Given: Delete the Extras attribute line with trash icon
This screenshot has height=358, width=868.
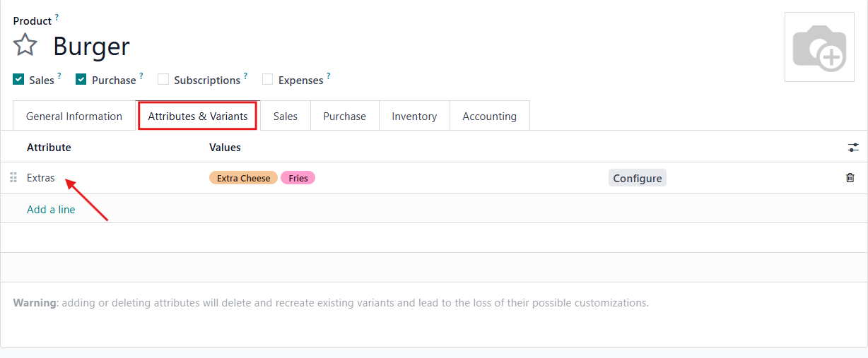Looking at the screenshot, I should (x=850, y=178).
